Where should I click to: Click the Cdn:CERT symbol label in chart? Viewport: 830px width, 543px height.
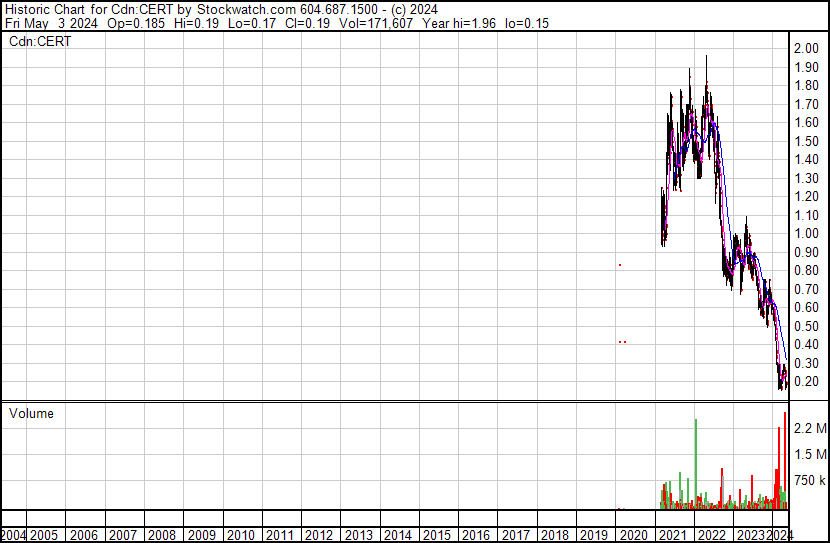pyautogui.click(x=40, y=42)
